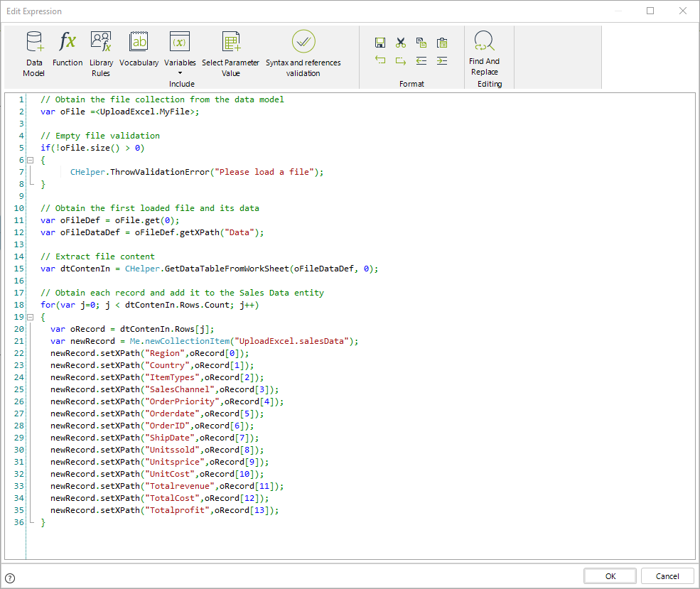The height and width of the screenshot is (589, 700).
Task: Click the oFileDataDef getXPath("Data") line
Action: pos(152,232)
